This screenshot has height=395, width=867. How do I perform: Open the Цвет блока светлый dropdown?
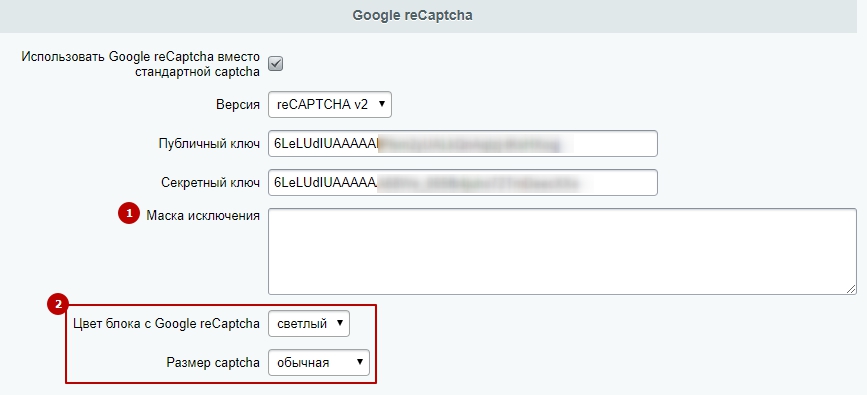[309, 324]
